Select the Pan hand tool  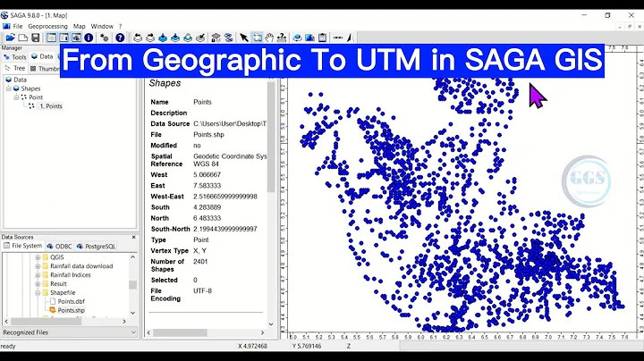269,38
